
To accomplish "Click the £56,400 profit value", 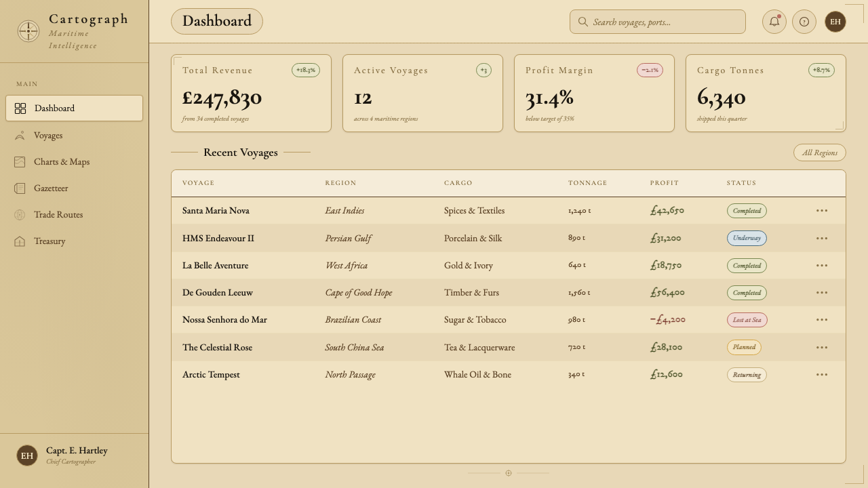I will coord(667,293).
